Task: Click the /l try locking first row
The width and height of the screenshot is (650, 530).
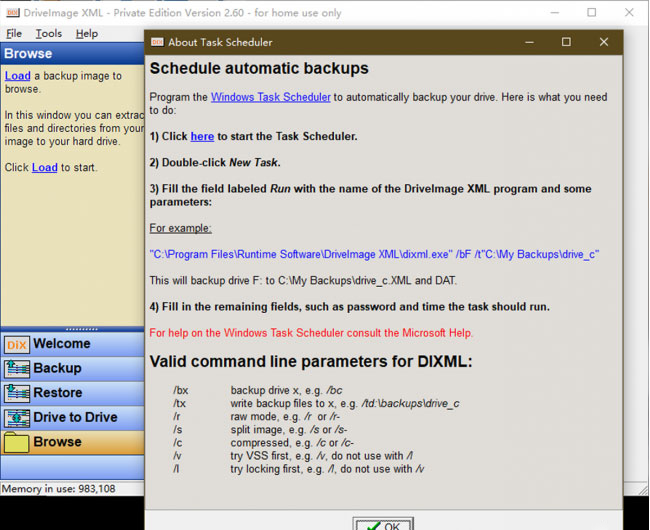Action: (x=298, y=469)
